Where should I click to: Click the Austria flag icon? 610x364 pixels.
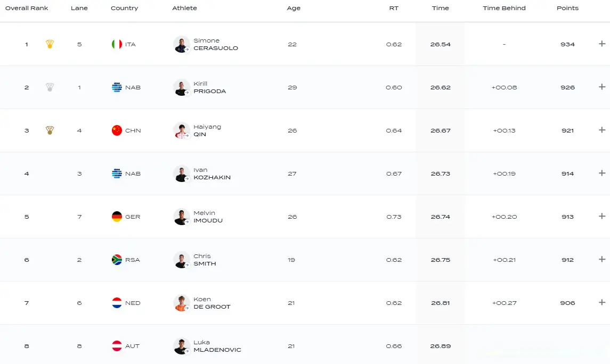pyautogui.click(x=117, y=346)
